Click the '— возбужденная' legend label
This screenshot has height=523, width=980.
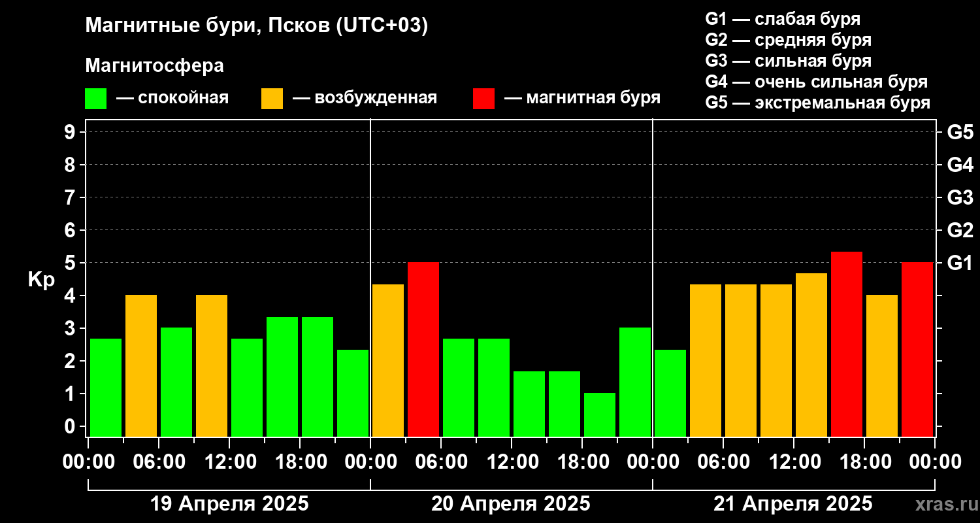pos(365,99)
